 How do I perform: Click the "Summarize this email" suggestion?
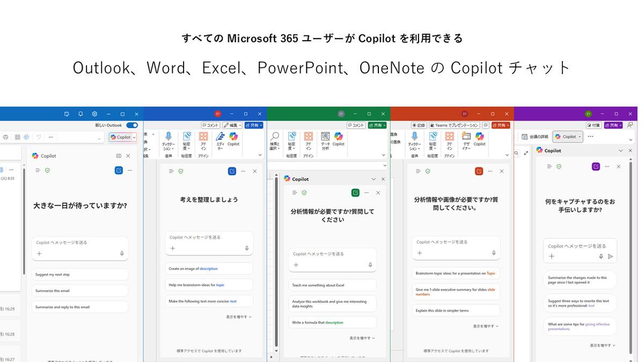pyautogui.click(x=79, y=291)
